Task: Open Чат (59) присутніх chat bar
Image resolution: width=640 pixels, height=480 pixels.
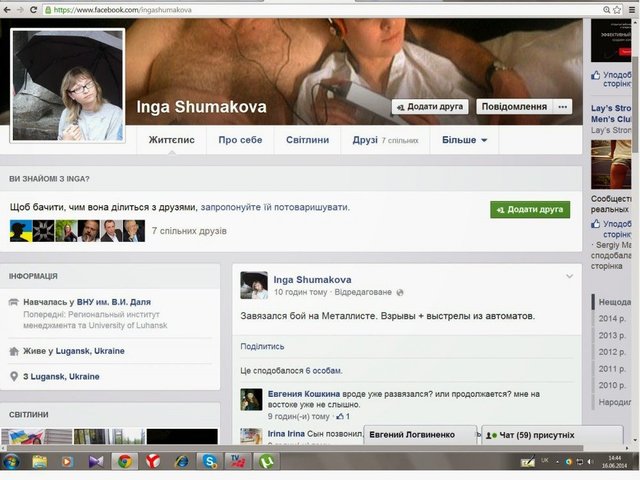Action: coord(552,435)
